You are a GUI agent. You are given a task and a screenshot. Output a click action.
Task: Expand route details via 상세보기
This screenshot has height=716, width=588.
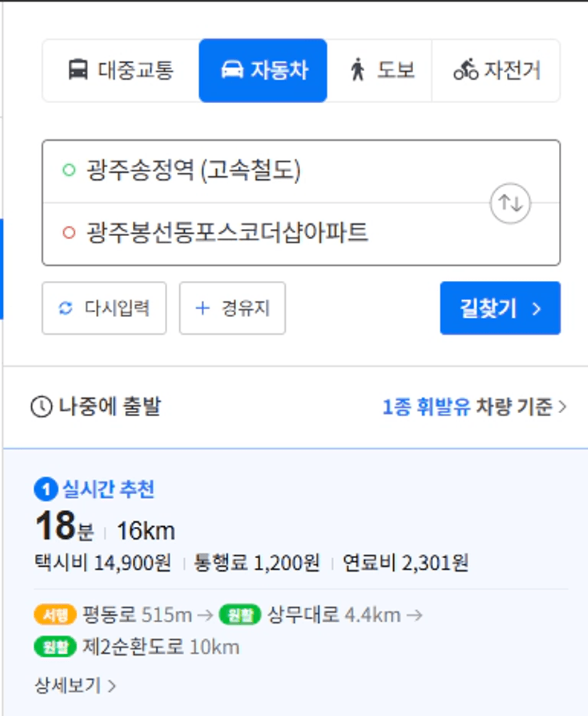[x=75, y=685]
